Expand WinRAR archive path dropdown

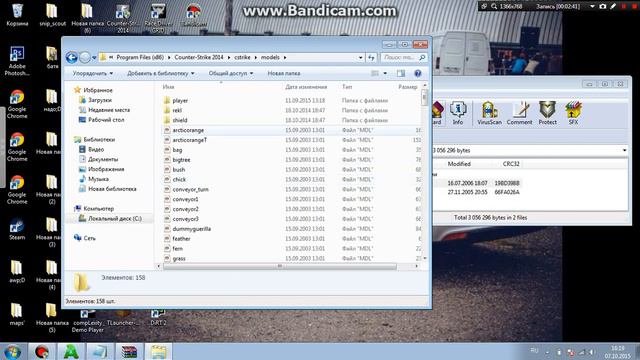point(624,151)
